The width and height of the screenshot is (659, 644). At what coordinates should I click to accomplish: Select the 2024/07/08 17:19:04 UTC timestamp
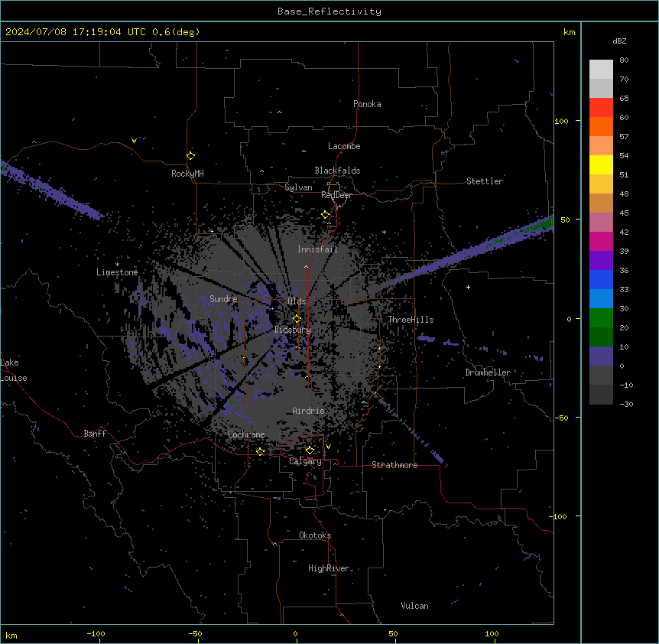(x=76, y=32)
